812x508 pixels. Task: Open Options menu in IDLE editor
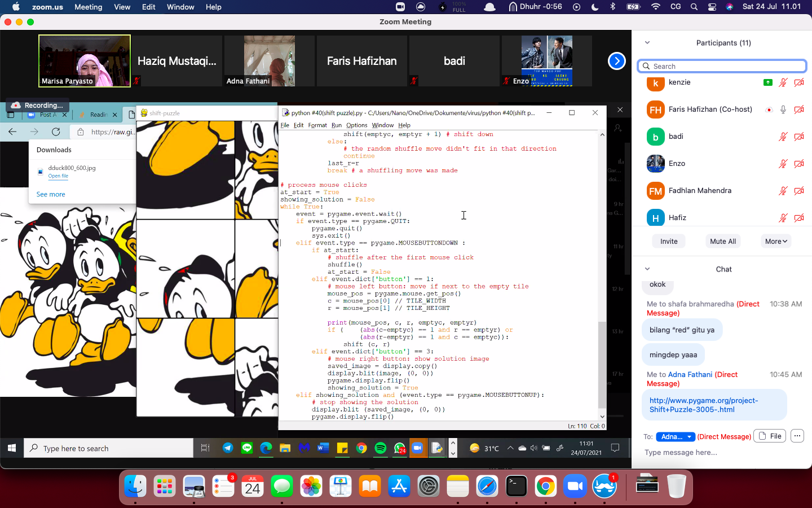coord(356,125)
